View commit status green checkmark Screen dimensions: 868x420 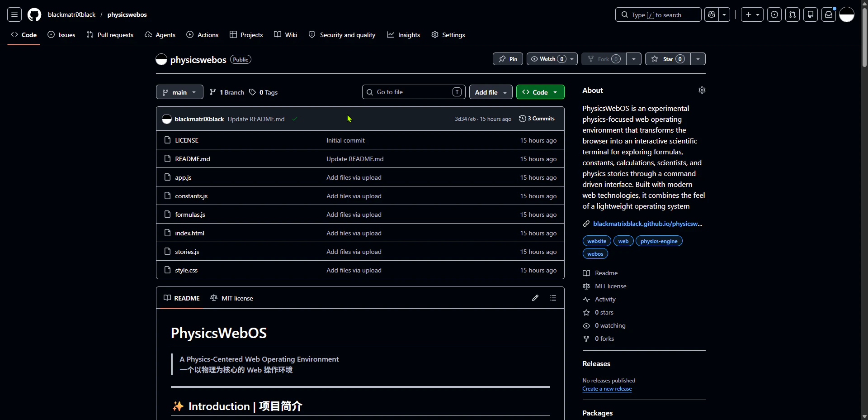click(x=295, y=119)
